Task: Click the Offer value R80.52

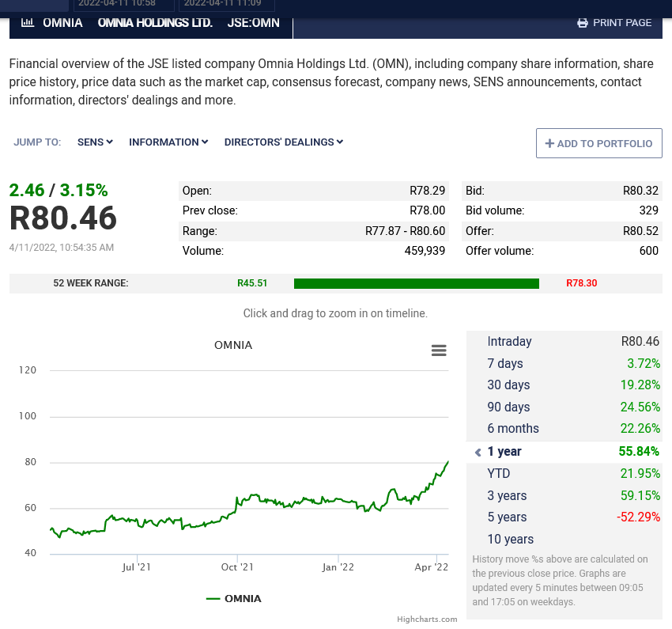Action: pyautogui.click(x=640, y=231)
